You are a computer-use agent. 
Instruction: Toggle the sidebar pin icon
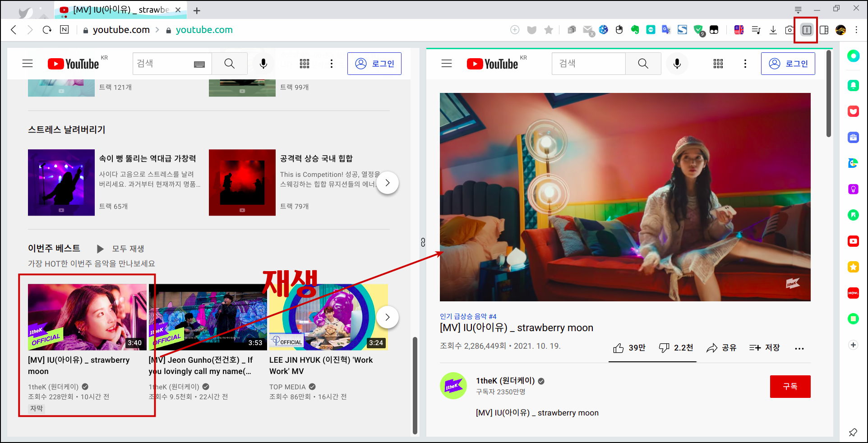point(853,432)
